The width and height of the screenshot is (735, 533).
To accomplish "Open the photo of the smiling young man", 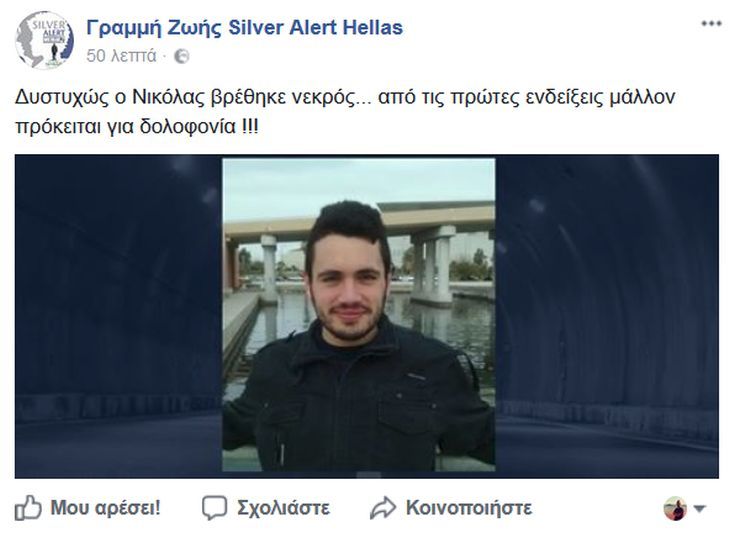I will [359, 315].
